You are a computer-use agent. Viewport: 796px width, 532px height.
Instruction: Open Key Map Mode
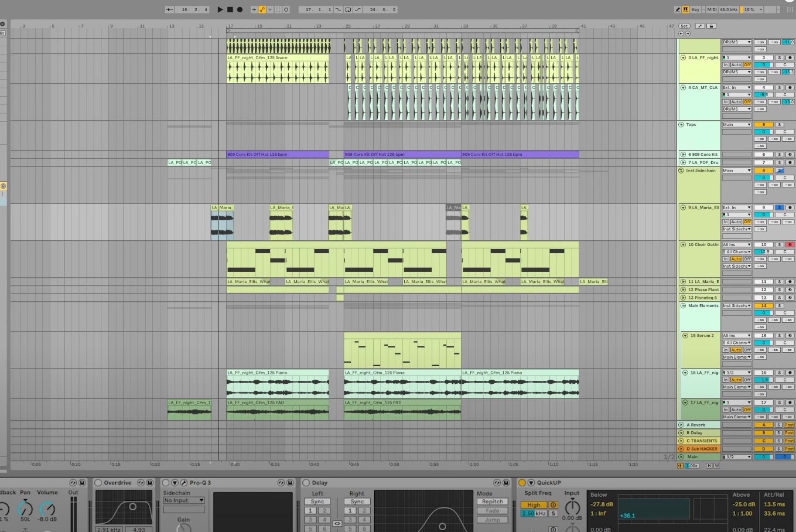(696, 9)
